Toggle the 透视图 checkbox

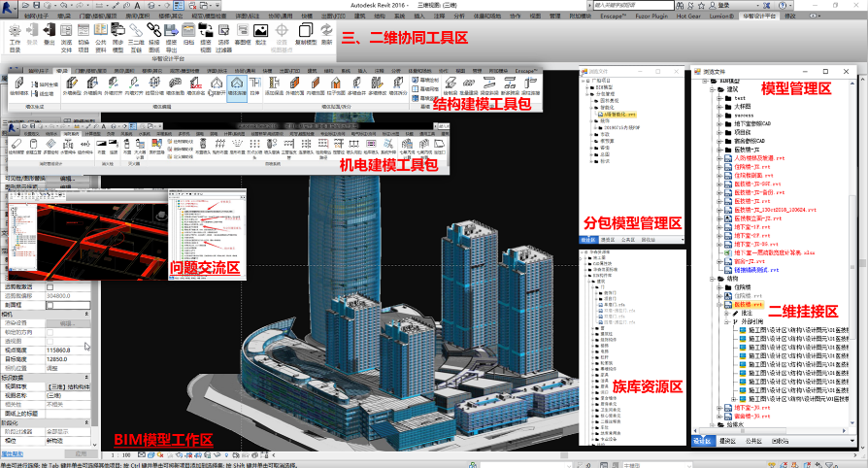[50, 342]
